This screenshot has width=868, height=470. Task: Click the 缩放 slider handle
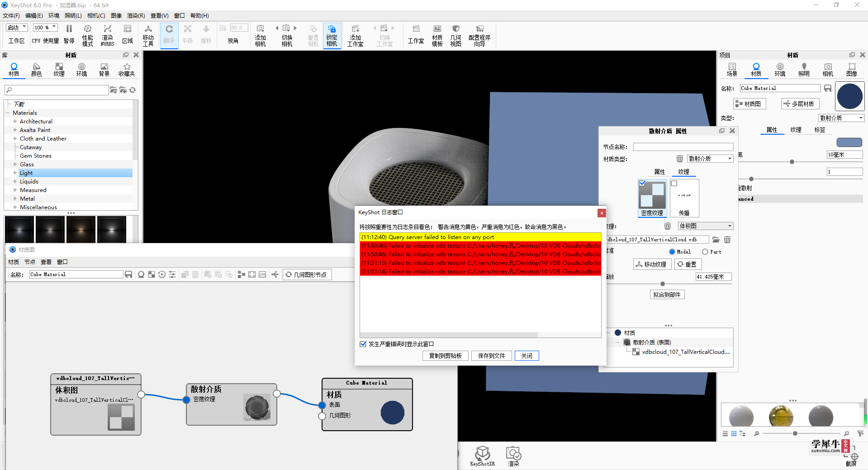[663, 284]
